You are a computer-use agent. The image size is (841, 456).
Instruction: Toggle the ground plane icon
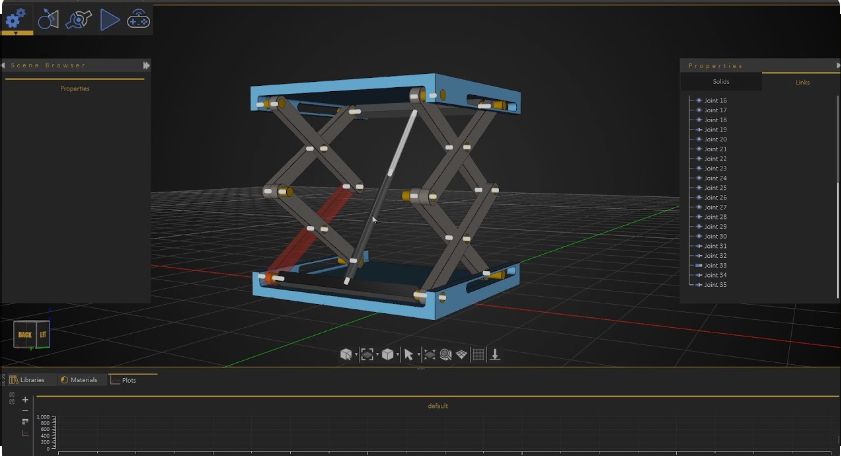(461, 354)
